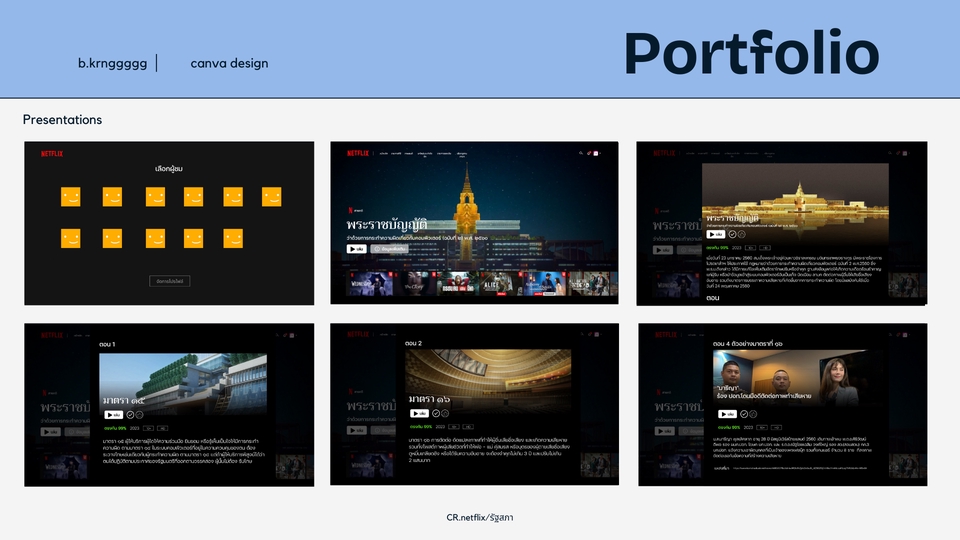The height and width of the screenshot is (540, 960).
Task: Select the first smiley avatar in the top profile row
Action: point(70,197)
